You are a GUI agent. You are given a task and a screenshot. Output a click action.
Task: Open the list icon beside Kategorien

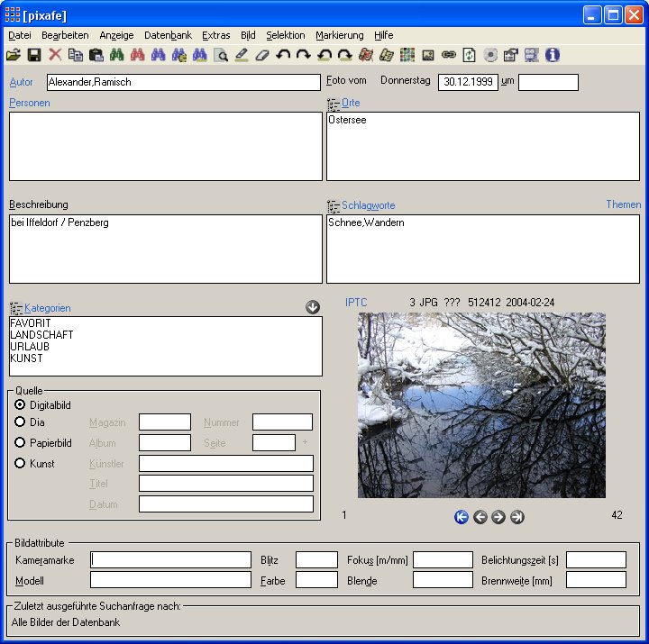(16, 308)
